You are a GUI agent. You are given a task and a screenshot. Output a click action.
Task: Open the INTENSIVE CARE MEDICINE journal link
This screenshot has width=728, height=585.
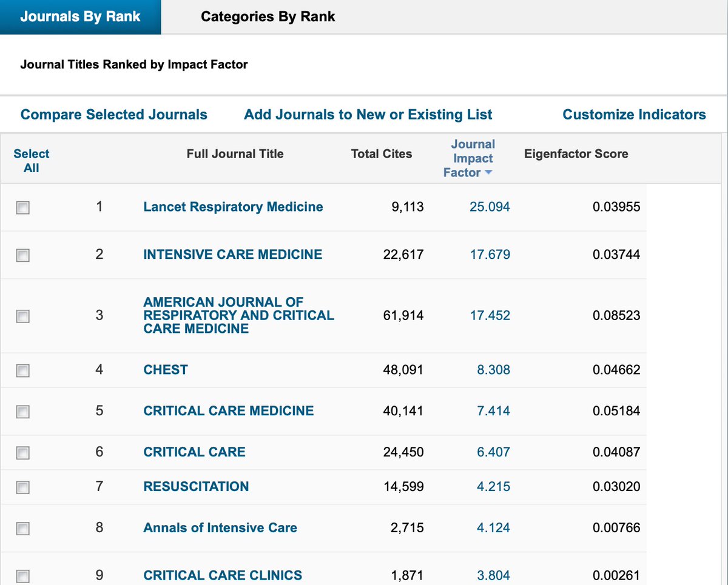232,255
